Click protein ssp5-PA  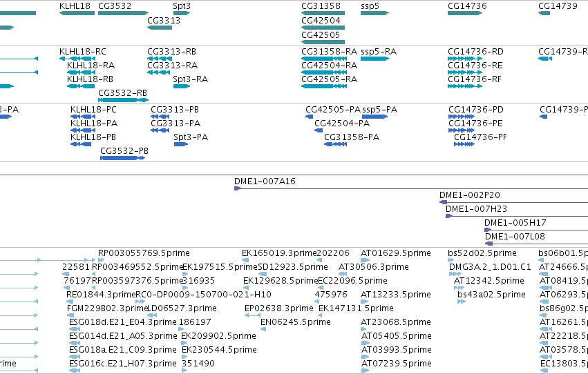375,117
